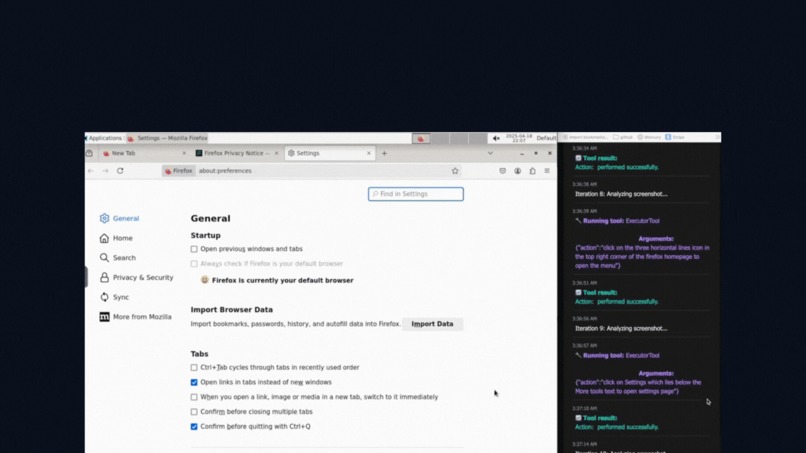
Task: Click the arguments text about three horizontal lines
Action: [x=642, y=257]
